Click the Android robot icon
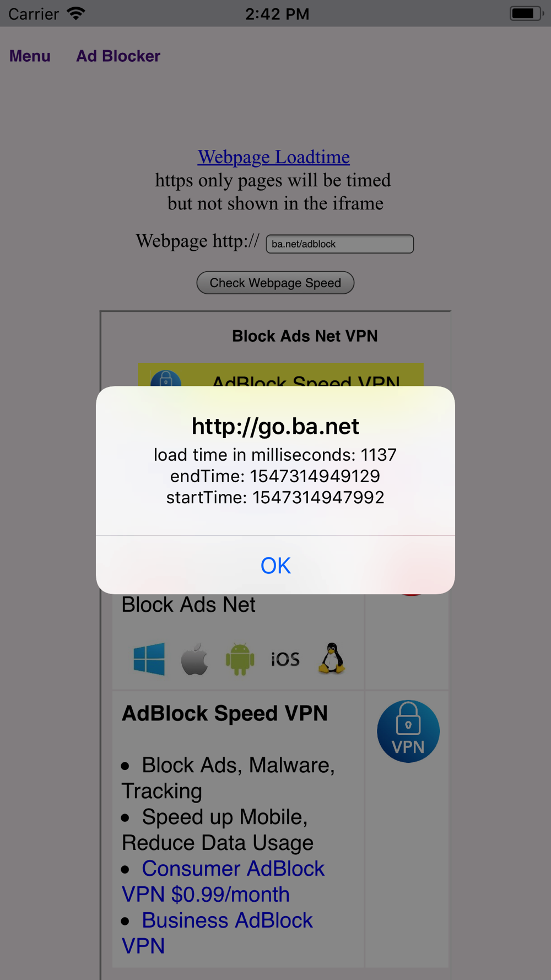The height and width of the screenshot is (980, 551). click(240, 659)
